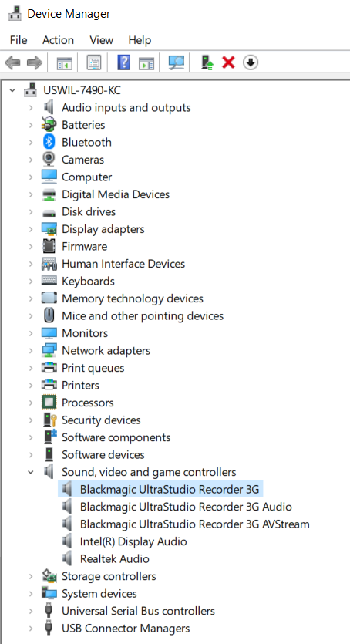Collapse the Sound, video and game controllers node
The image size is (350, 644).
[x=31, y=472]
